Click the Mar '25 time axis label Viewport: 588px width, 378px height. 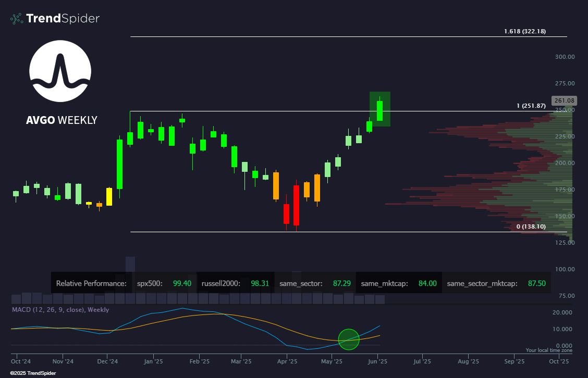[x=241, y=361]
